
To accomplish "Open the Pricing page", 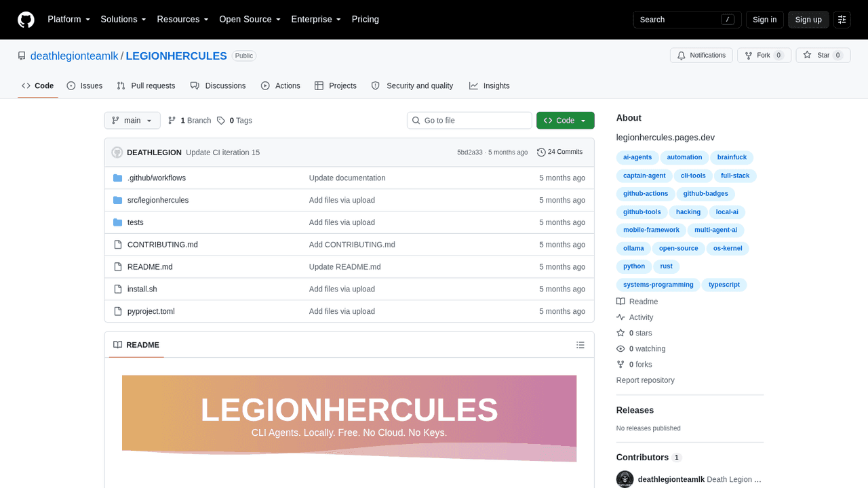I will [x=366, y=20].
